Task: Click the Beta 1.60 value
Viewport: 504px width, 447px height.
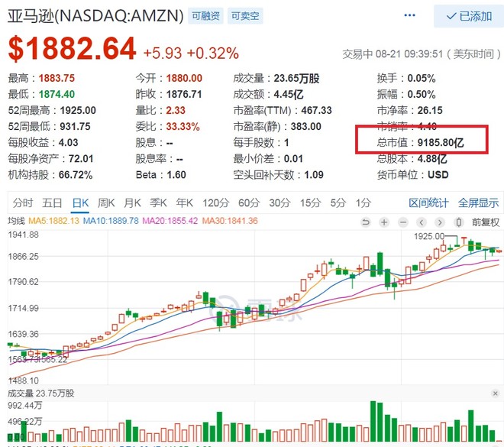Action: [x=176, y=175]
